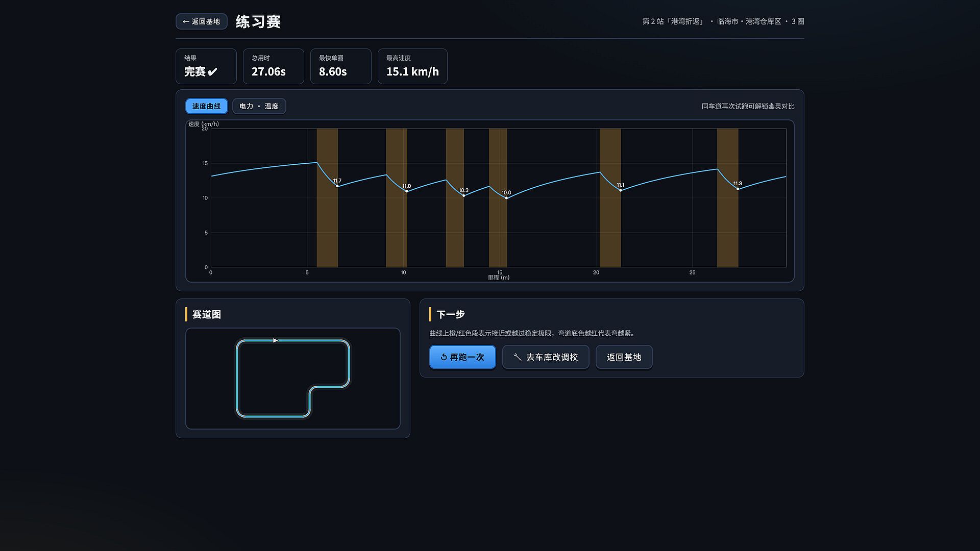The image size is (980, 551).
Task: Click the rerun arrow icon on 再跑一次
Action: coord(444,357)
